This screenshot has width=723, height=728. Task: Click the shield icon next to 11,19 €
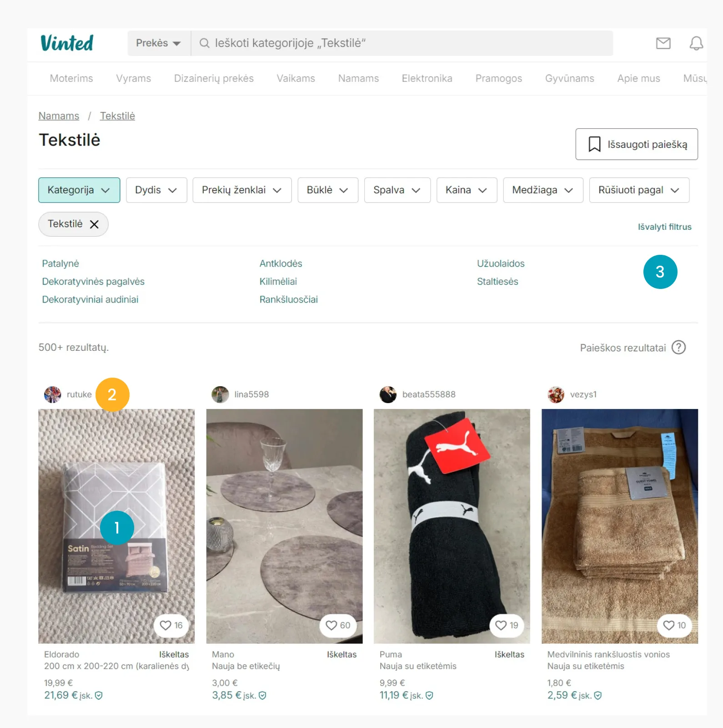coord(429,695)
